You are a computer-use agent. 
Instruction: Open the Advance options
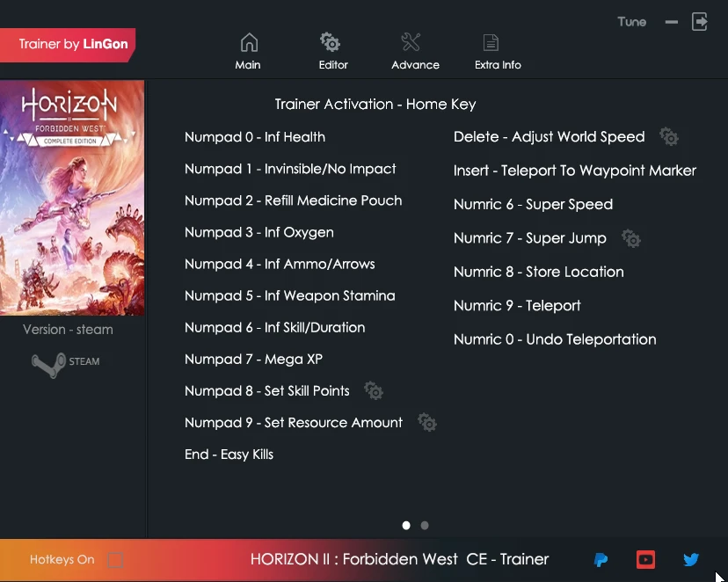pyautogui.click(x=413, y=50)
